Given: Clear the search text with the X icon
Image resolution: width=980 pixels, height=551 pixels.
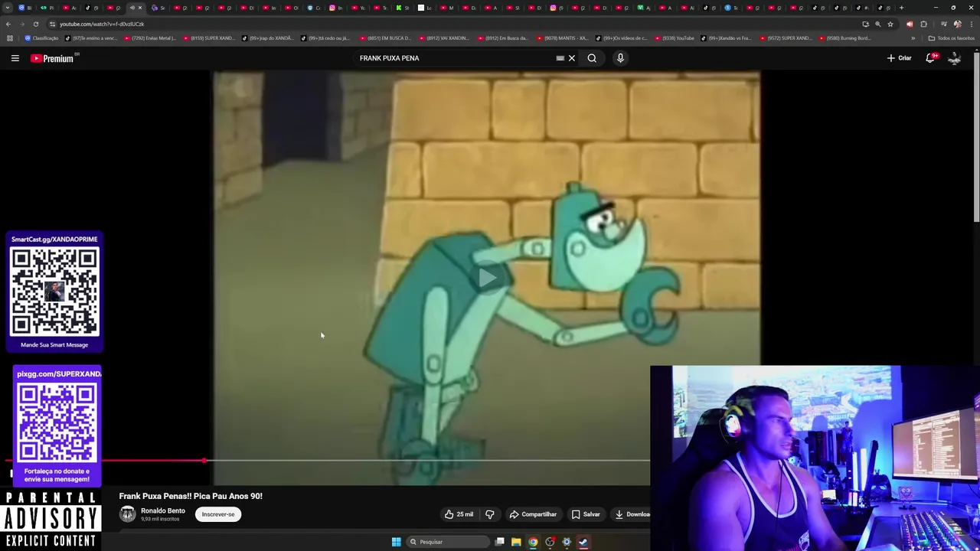Looking at the screenshot, I should tap(572, 58).
